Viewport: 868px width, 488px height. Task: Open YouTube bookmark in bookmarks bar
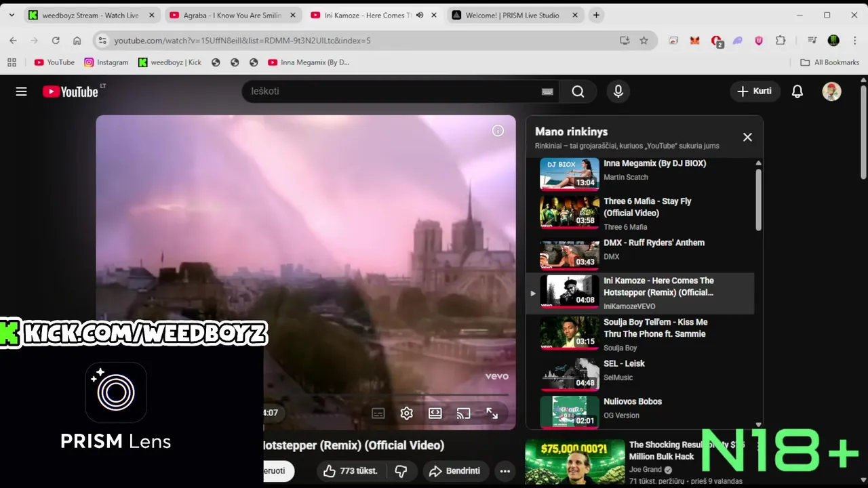pos(54,62)
